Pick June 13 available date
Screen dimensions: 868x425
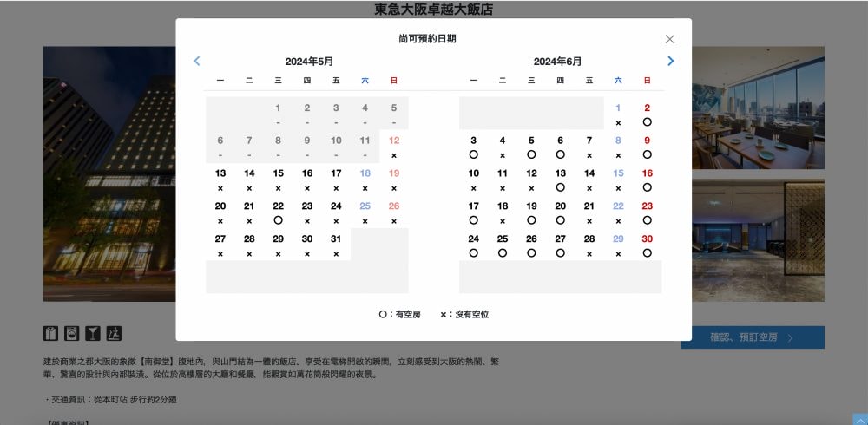point(560,180)
